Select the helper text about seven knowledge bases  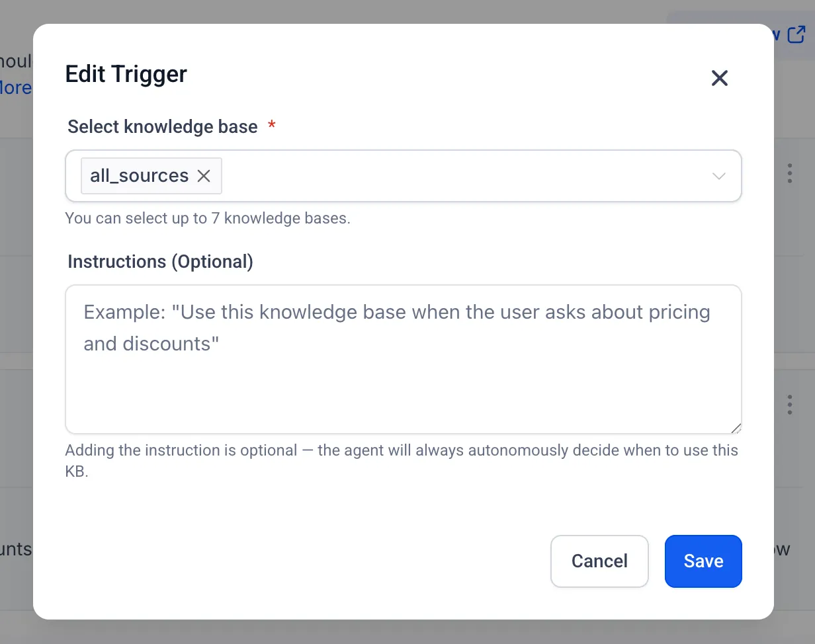coord(208,218)
